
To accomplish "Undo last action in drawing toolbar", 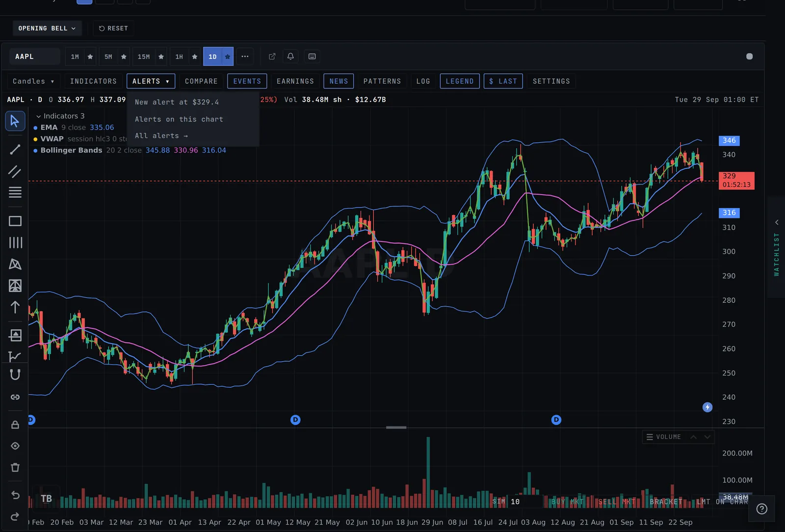I will (15, 495).
